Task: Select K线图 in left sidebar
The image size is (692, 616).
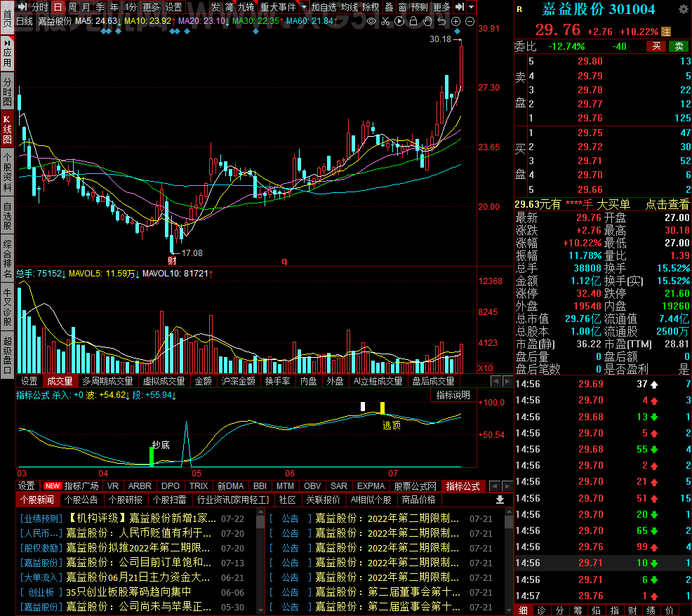Action: tap(7, 129)
